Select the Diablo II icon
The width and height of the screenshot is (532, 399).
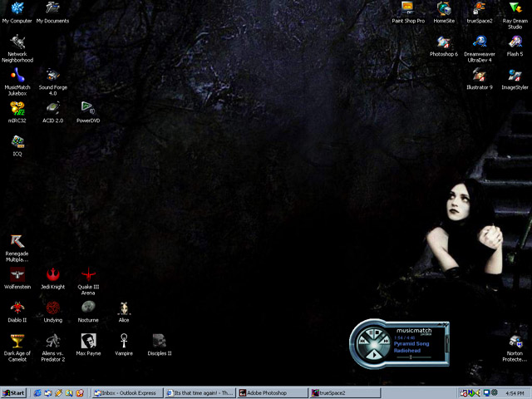17,312
